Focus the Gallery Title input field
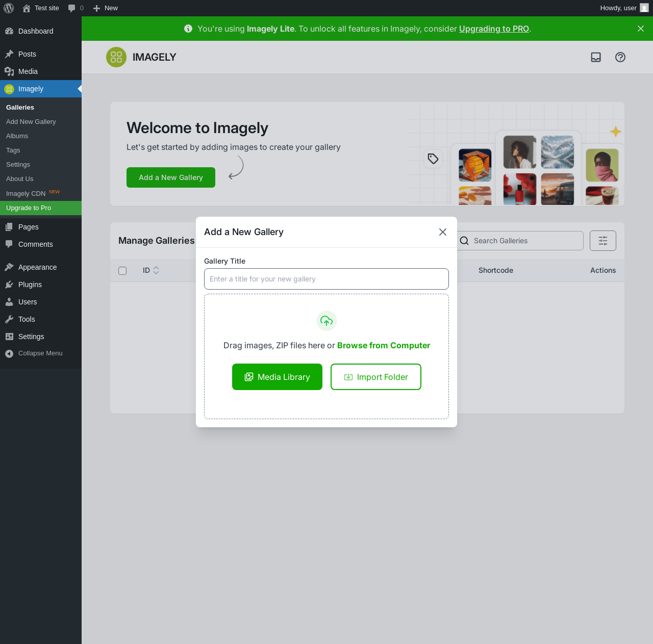 (326, 279)
